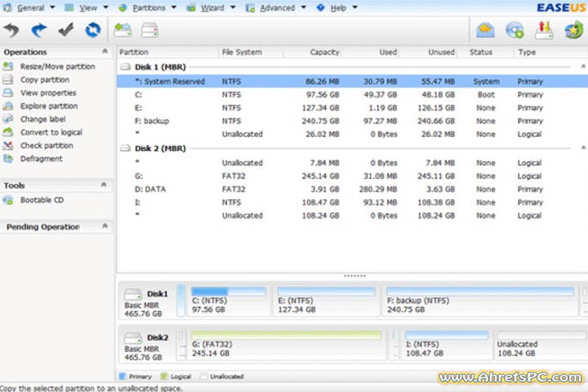
Task: Select the D: DATA partition row
Action: (352, 189)
